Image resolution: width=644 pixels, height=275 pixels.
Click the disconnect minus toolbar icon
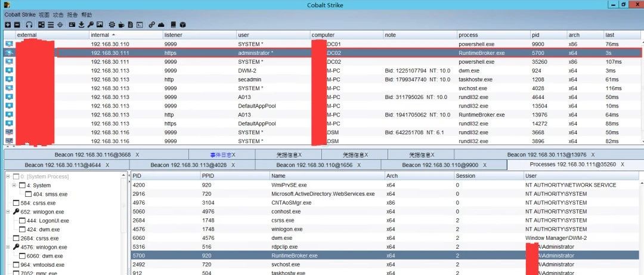pos(17,24)
